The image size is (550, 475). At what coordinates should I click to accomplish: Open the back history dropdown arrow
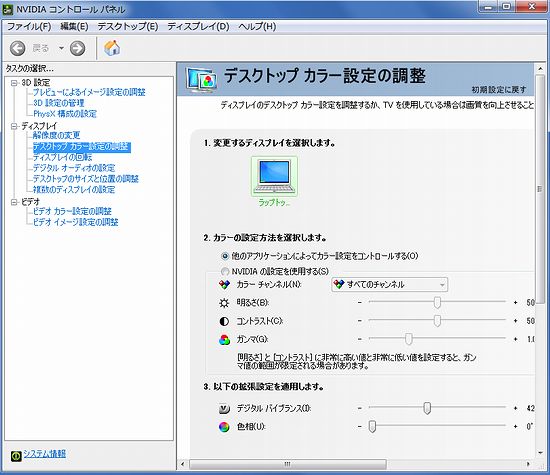61,48
